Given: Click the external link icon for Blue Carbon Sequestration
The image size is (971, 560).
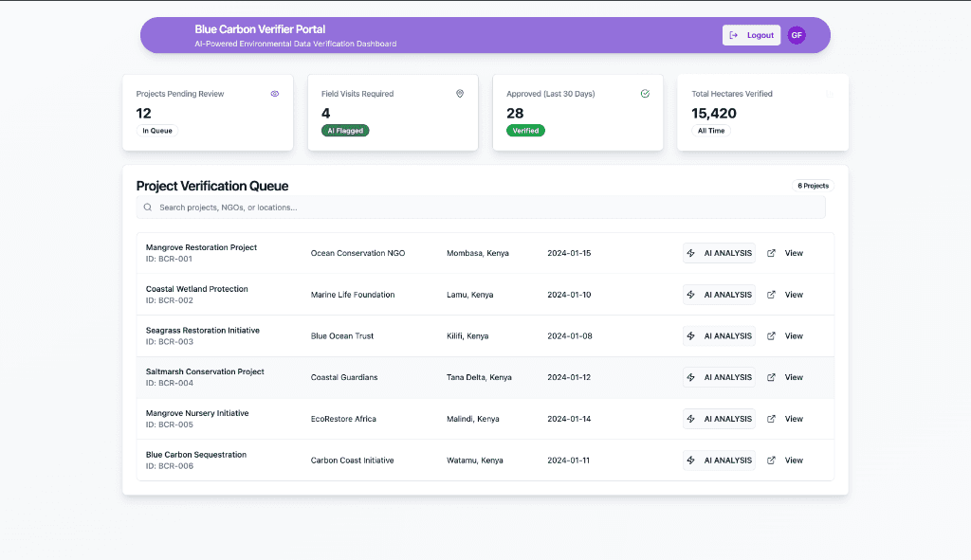Looking at the screenshot, I should click(771, 461).
